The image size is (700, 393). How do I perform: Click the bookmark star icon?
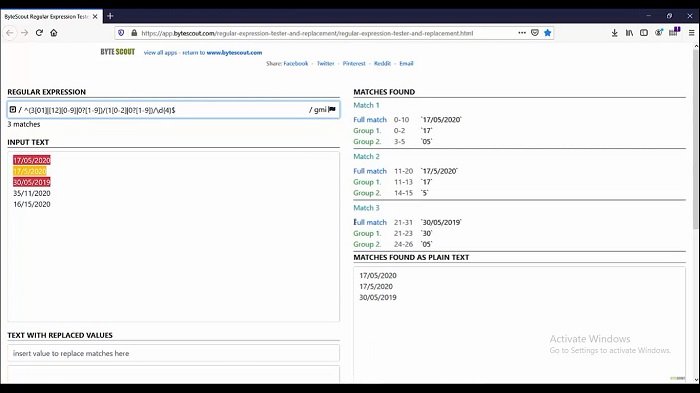547,33
